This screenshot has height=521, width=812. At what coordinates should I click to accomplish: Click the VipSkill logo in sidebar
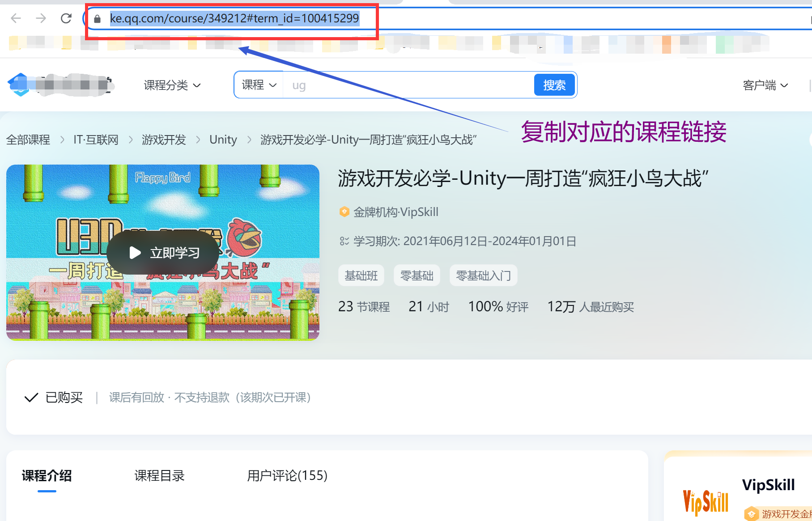click(x=706, y=502)
